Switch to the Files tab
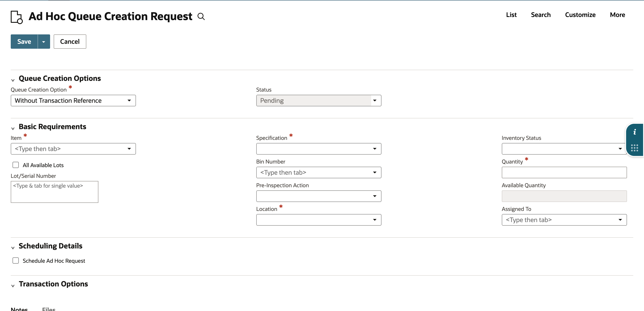 pyautogui.click(x=49, y=309)
